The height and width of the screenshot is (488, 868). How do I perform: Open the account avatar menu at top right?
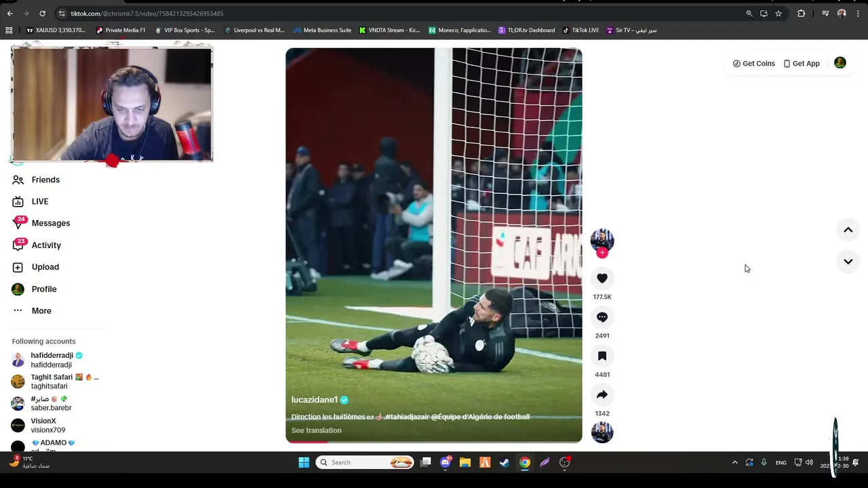click(x=840, y=63)
